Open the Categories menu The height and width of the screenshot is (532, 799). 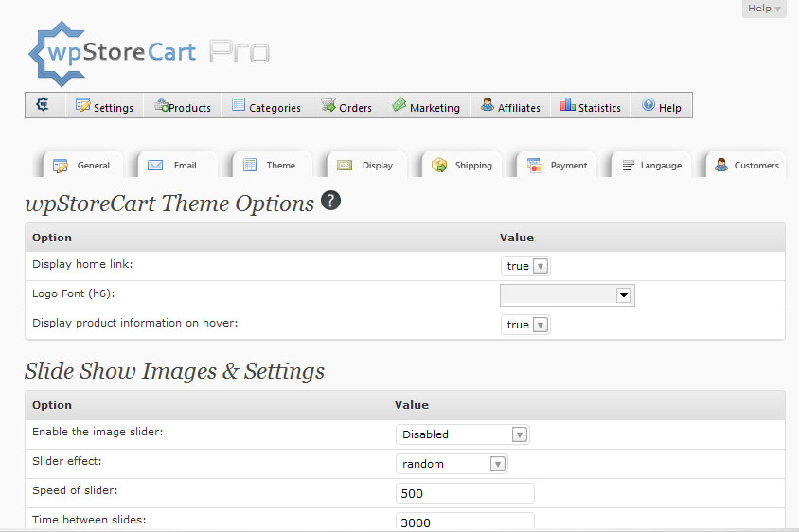pyautogui.click(x=266, y=105)
